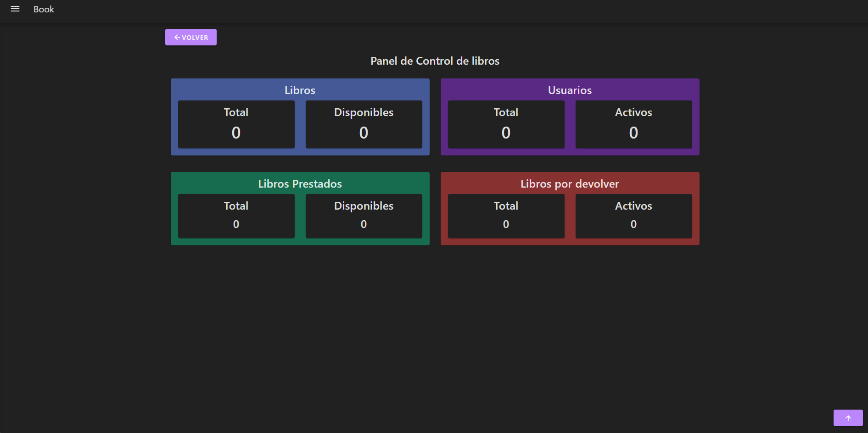Open Libros por devolver Total card
The image size is (868, 433).
(506, 216)
